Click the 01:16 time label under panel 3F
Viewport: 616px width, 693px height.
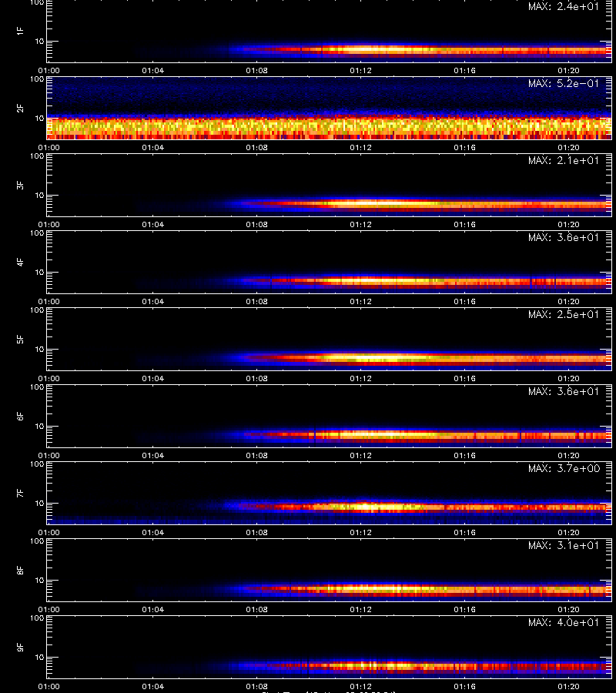(464, 225)
